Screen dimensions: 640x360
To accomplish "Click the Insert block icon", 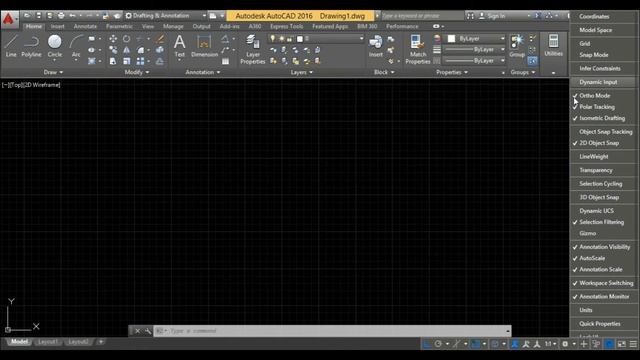I will (x=376, y=46).
